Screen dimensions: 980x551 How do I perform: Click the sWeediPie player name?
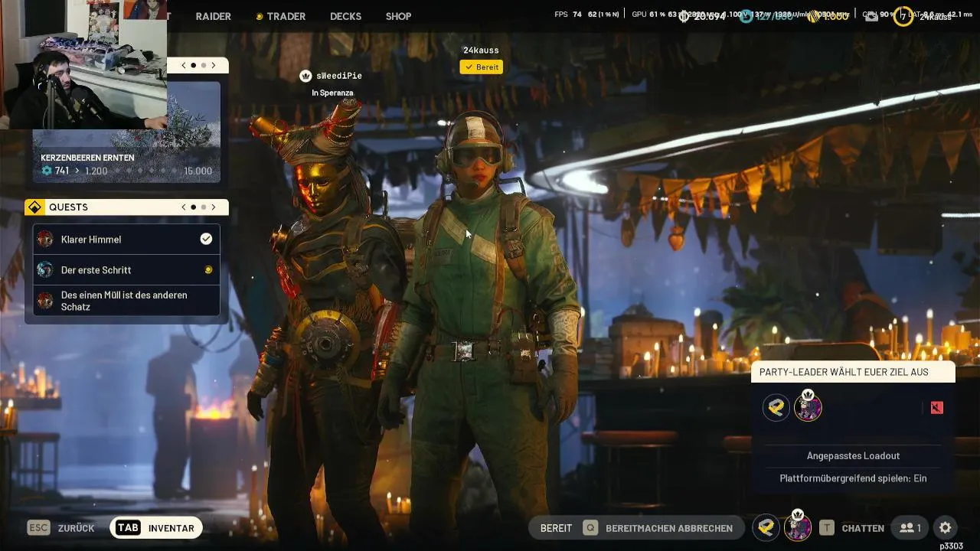click(x=339, y=76)
